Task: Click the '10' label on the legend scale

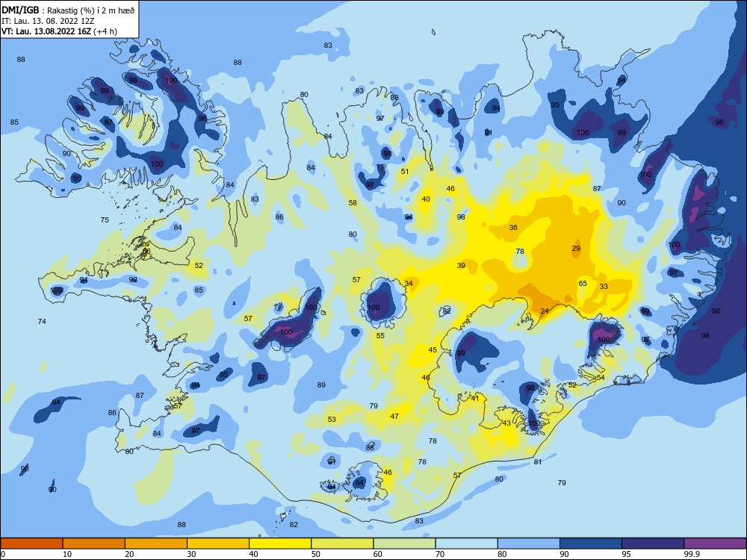Action: 67,554
